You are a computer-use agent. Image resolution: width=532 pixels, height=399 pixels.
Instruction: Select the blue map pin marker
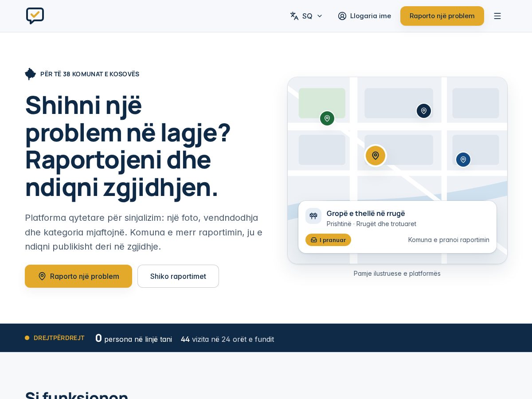463,160
